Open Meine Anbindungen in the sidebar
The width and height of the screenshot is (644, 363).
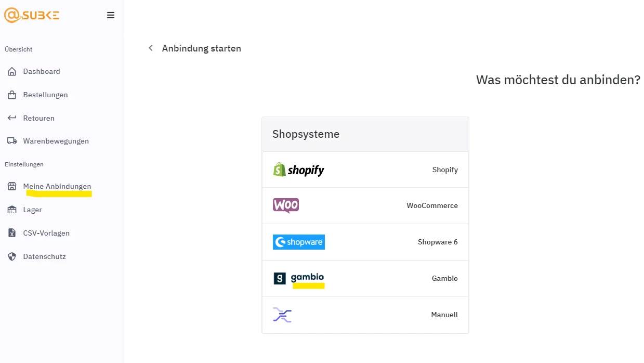(x=57, y=186)
